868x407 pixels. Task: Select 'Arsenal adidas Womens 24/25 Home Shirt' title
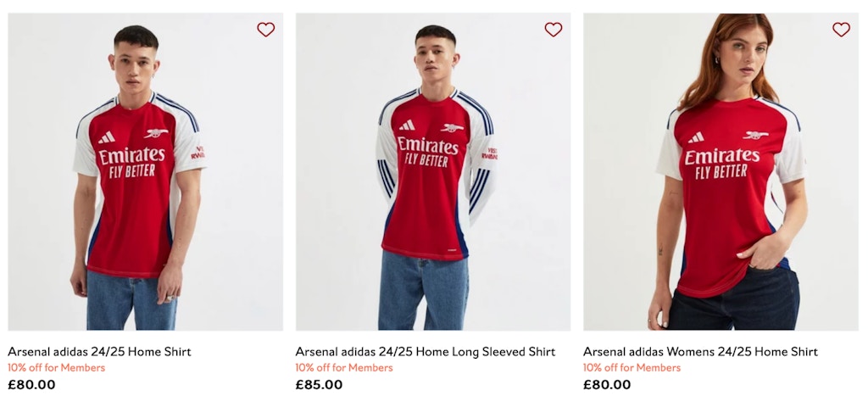(700, 352)
